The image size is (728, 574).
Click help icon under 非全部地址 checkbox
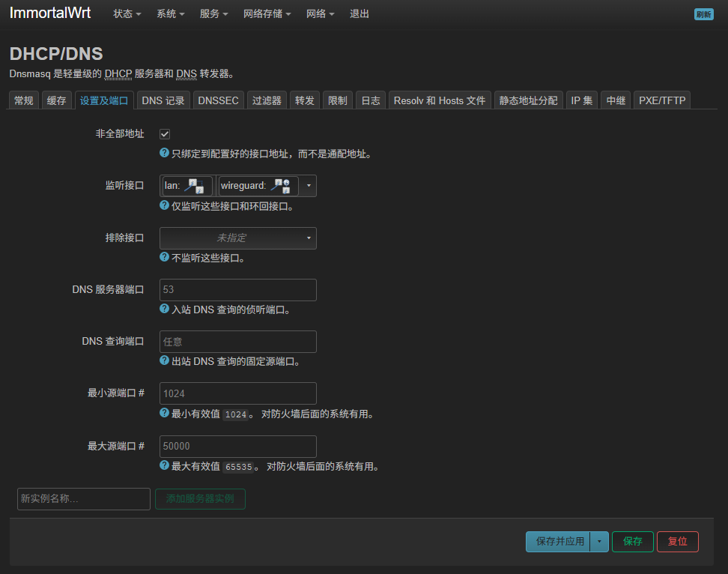[x=165, y=153]
